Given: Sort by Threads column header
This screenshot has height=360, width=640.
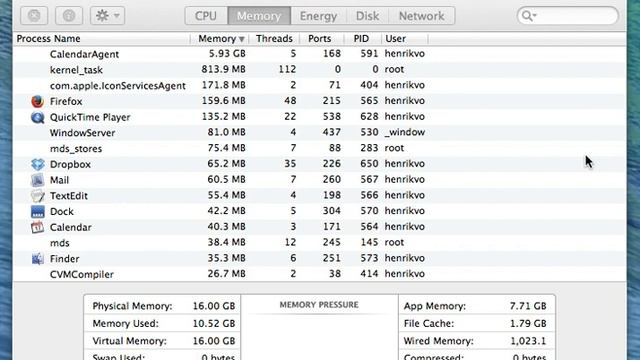Looking at the screenshot, I should click(274, 39).
